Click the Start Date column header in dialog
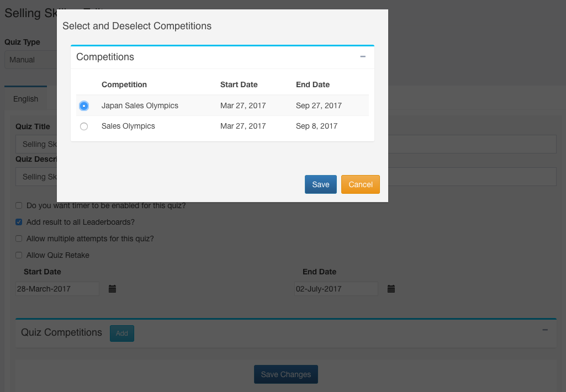The width and height of the screenshot is (566, 392). coord(239,84)
